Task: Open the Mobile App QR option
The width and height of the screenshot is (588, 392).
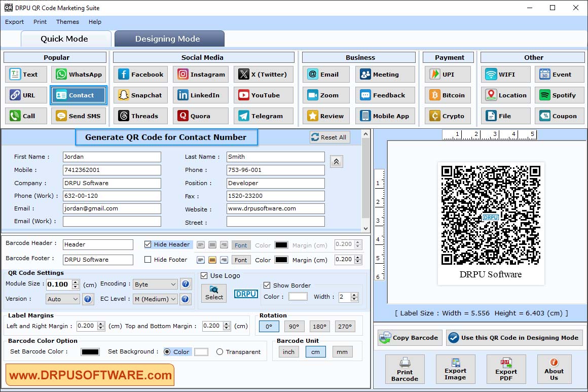Action: click(x=385, y=116)
